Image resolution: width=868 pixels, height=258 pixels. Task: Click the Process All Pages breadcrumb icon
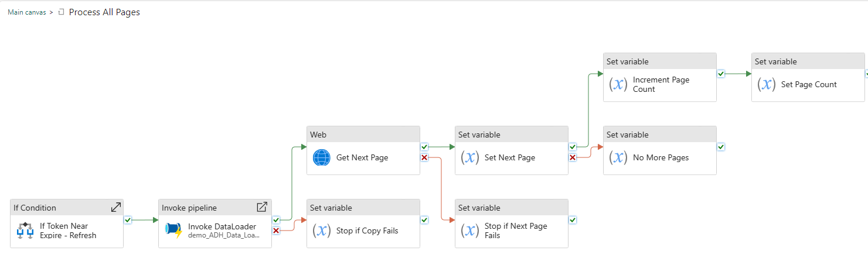[62, 12]
